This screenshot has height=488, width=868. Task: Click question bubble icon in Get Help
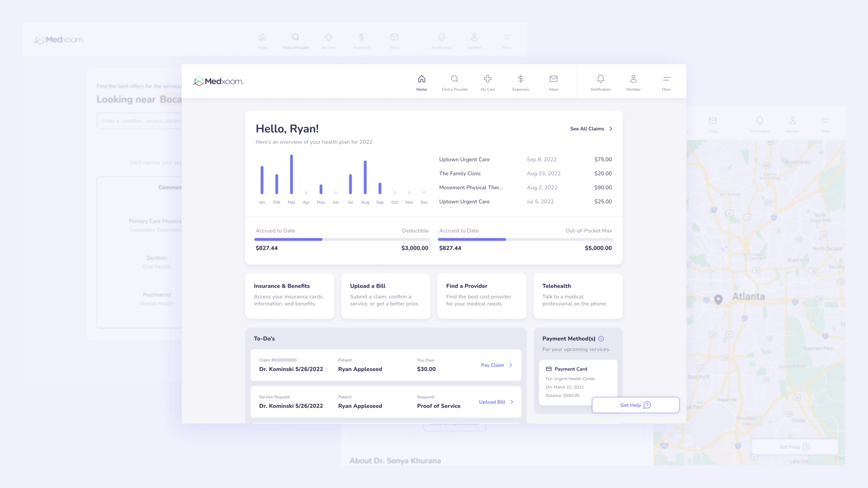click(647, 405)
